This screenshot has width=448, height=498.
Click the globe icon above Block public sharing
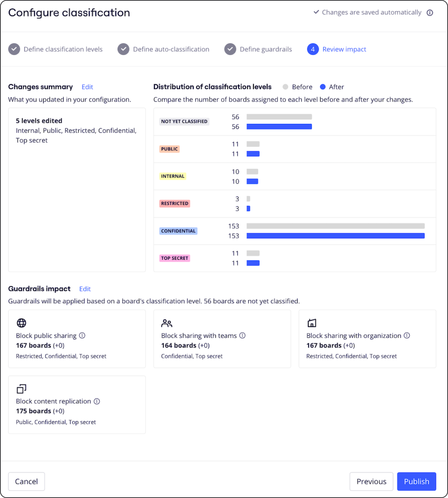21,323
